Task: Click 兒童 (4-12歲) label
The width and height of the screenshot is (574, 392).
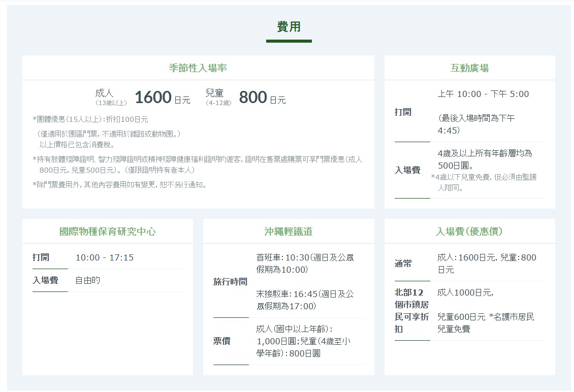Action: click(x=218, y=97)
